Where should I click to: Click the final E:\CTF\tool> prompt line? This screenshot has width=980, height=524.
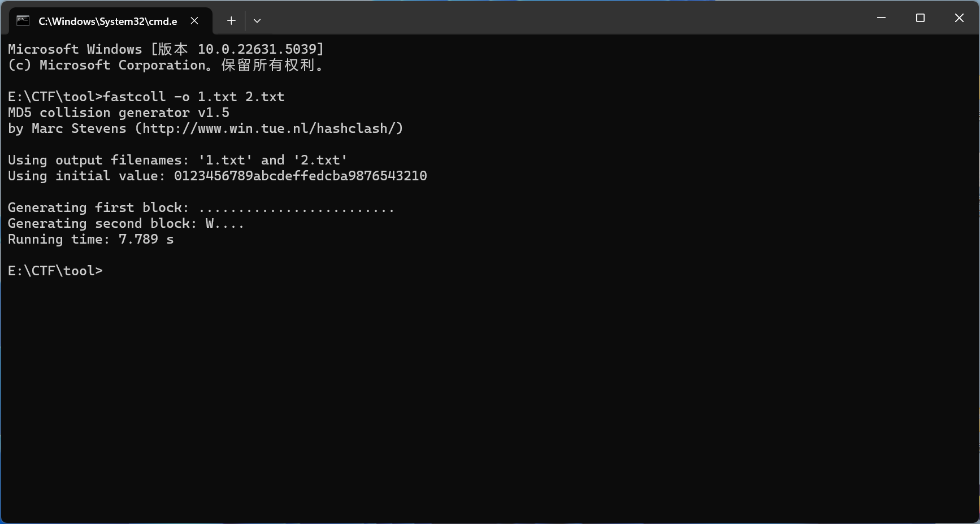(x=55, y=271)
